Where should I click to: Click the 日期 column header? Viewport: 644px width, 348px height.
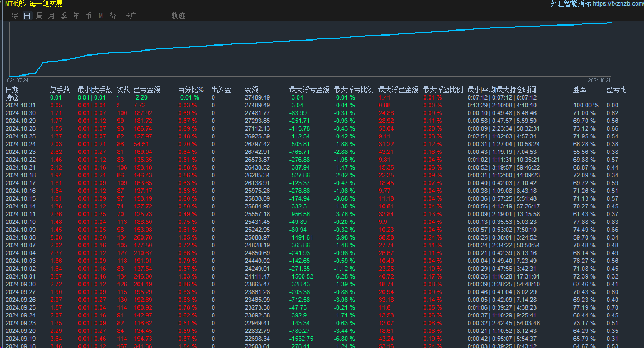point(12,90)
